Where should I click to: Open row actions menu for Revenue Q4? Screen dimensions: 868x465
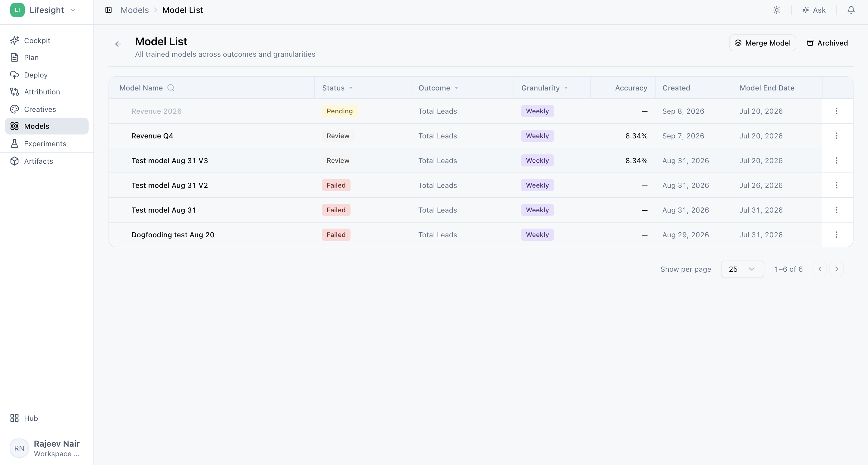point(836,136)
